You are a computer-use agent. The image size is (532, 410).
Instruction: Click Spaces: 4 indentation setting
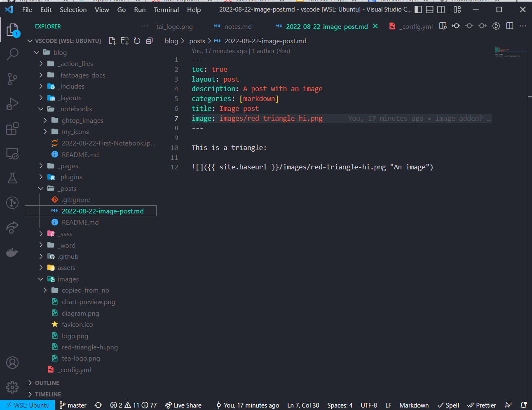tap(340, 405)
